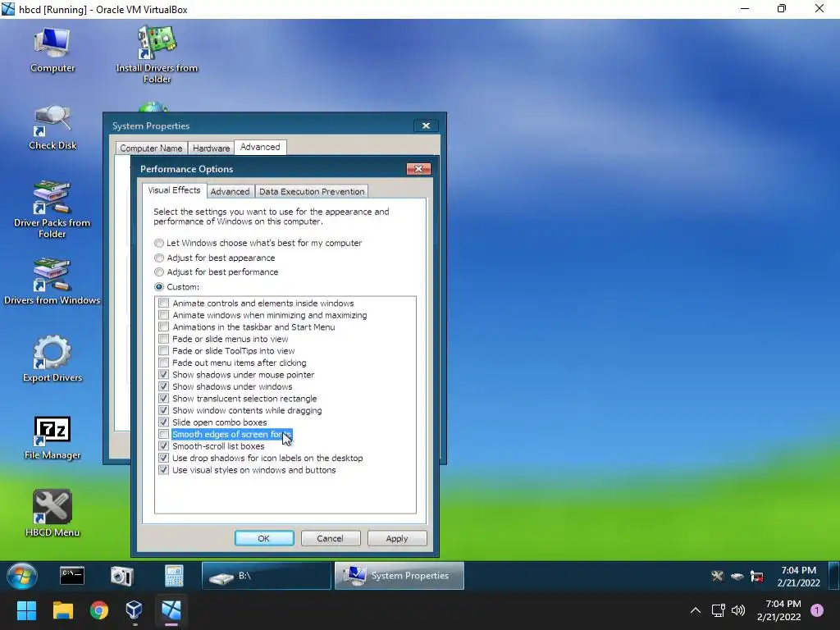Click the tools tray icon in guest taskbar
The image size is (840, 630).
click(717, 577)
